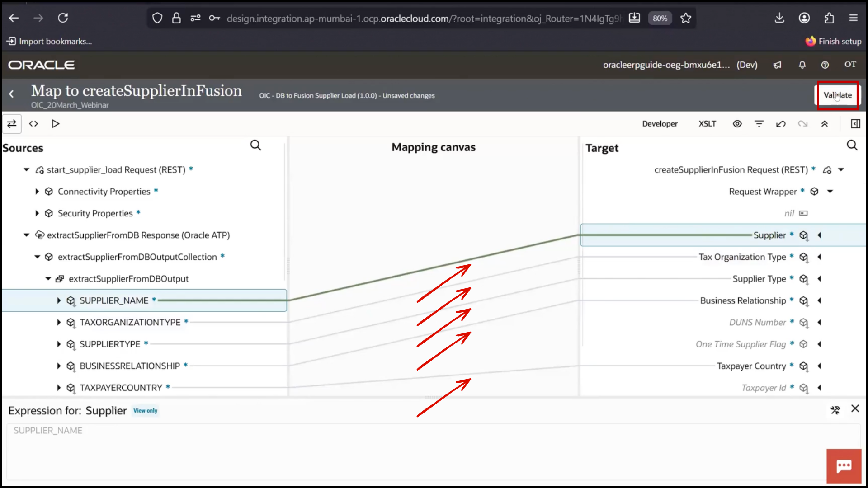Click the nil attribute icon
This screenshot has width=868, height=488.
[x=803, y=213]
